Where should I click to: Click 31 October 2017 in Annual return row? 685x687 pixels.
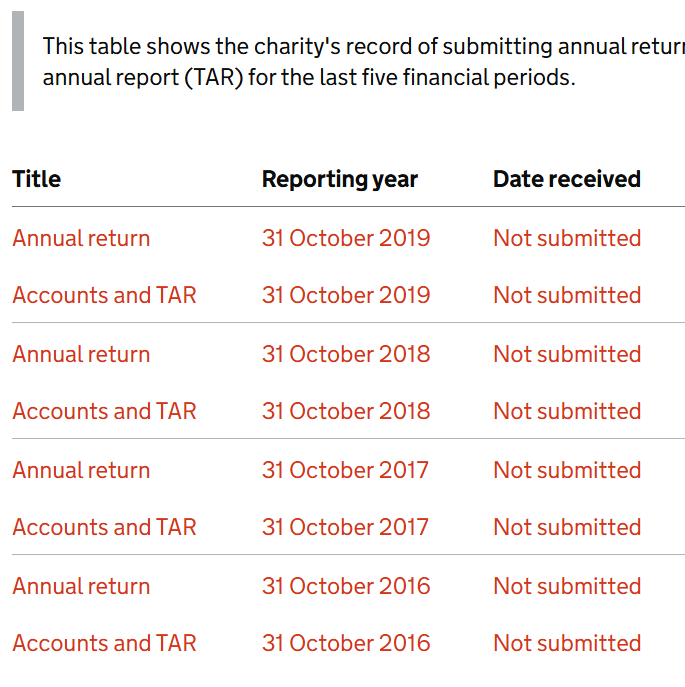346,470
